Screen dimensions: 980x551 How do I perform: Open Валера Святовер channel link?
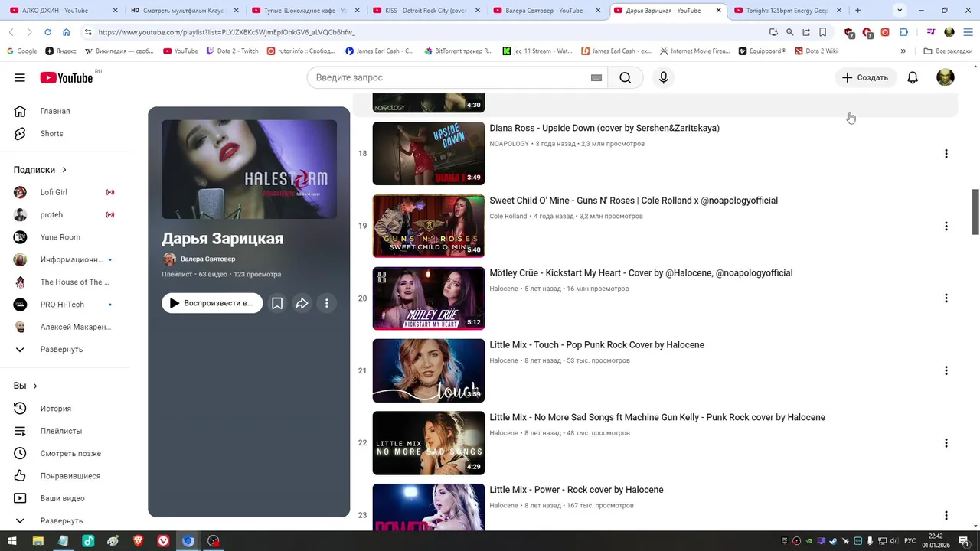[x=207, y=259]
